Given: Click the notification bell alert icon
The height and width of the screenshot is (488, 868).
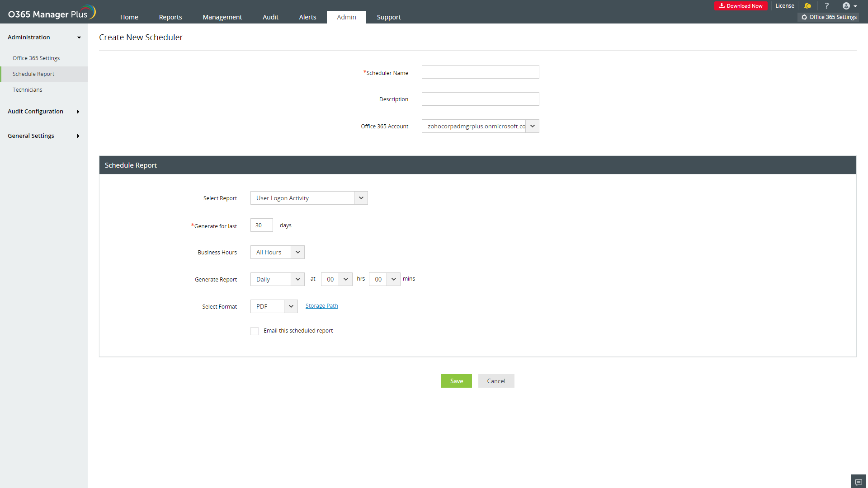Looking at the screenshot, I should coord(807,6).
